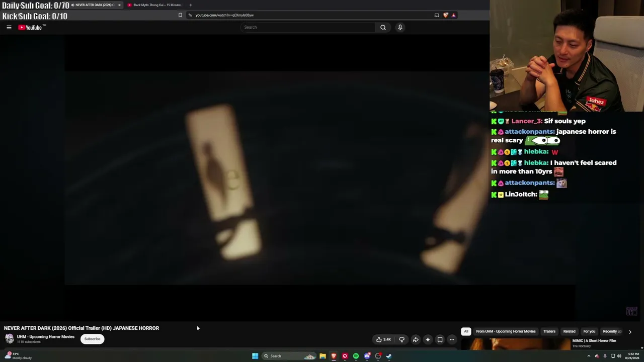Share the video using the arrow icon
This screenshot has width=644, height=362.
click(x=416, y=339)
